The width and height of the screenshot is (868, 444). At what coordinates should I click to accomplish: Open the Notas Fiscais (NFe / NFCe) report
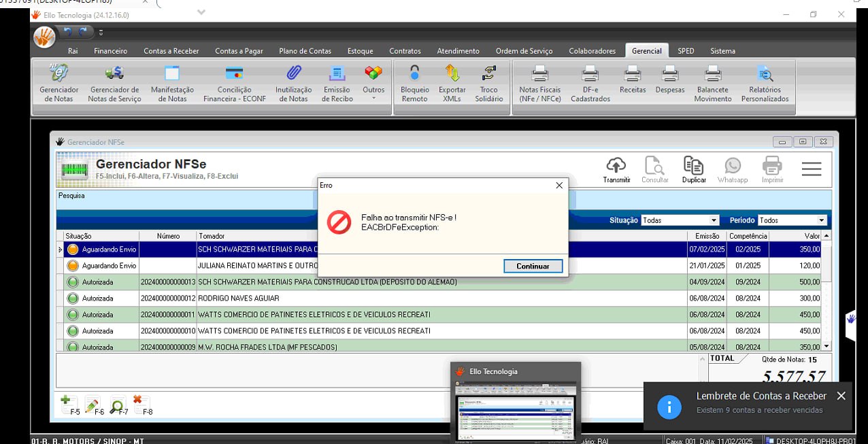[540, 84]
